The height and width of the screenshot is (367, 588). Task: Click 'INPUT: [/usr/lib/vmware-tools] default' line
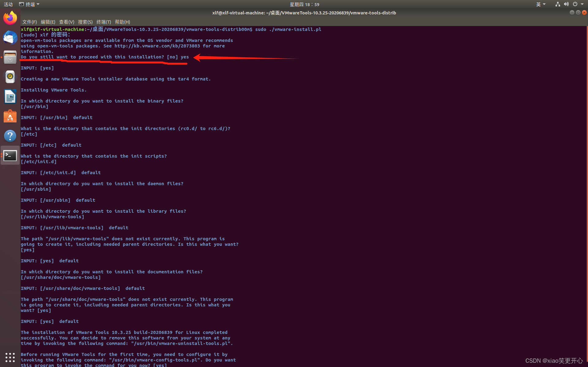(74, 228)
